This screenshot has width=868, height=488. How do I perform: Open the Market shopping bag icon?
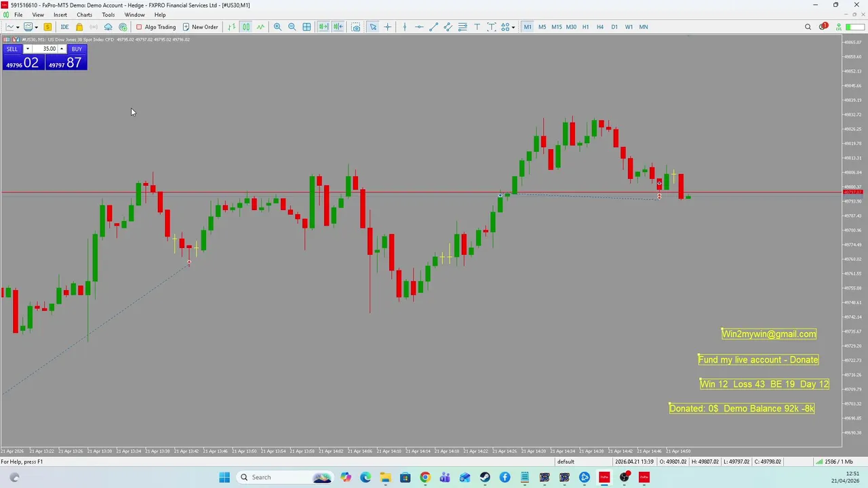coord(79,27)
